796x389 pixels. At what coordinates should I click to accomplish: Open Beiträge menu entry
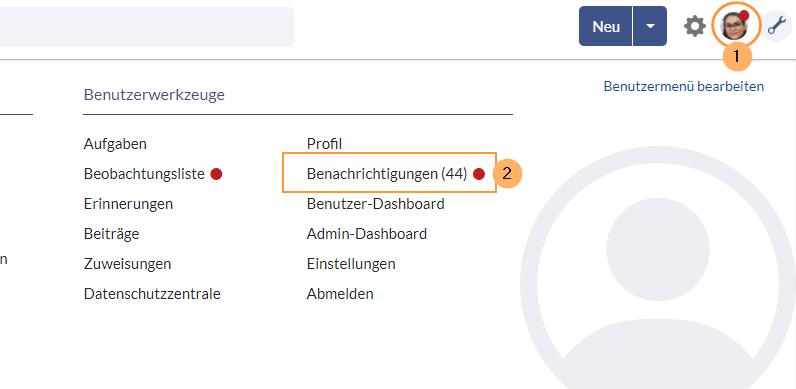[112, 234]
